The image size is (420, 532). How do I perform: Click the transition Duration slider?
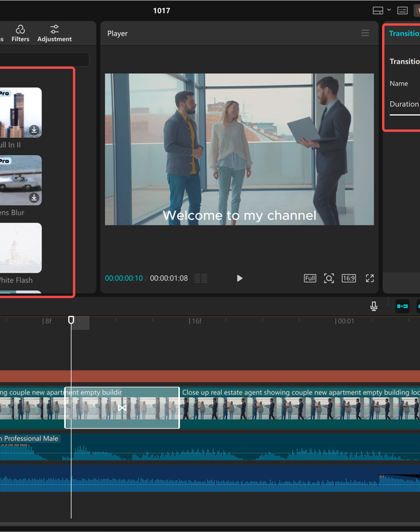(404, 114)
